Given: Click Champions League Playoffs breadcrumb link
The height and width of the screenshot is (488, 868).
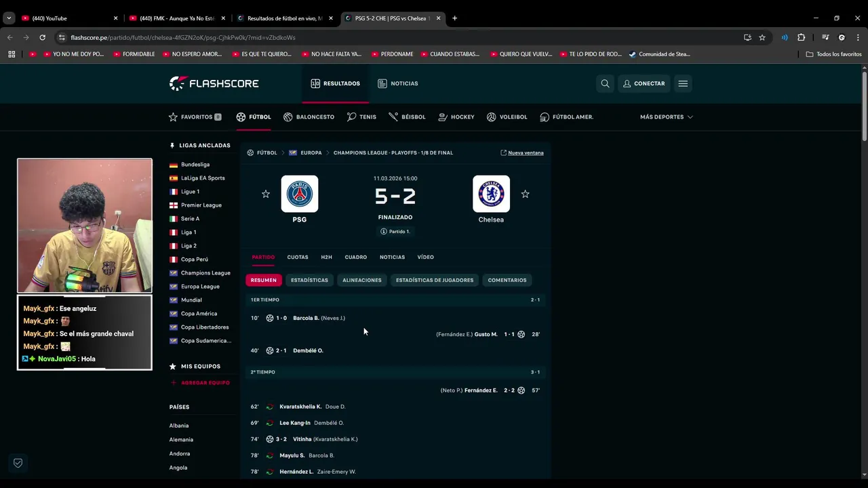Looking at the screenshot, I should point(393,152).
